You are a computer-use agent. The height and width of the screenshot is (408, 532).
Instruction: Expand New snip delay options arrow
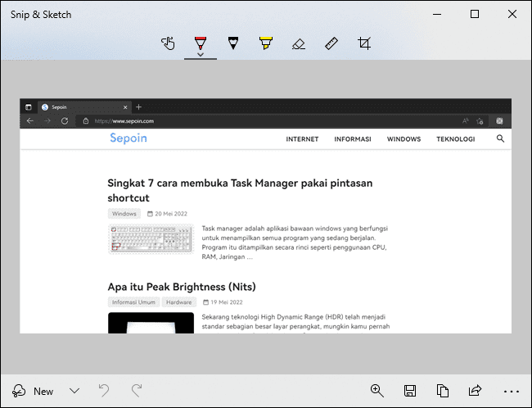tap(74, 391)
